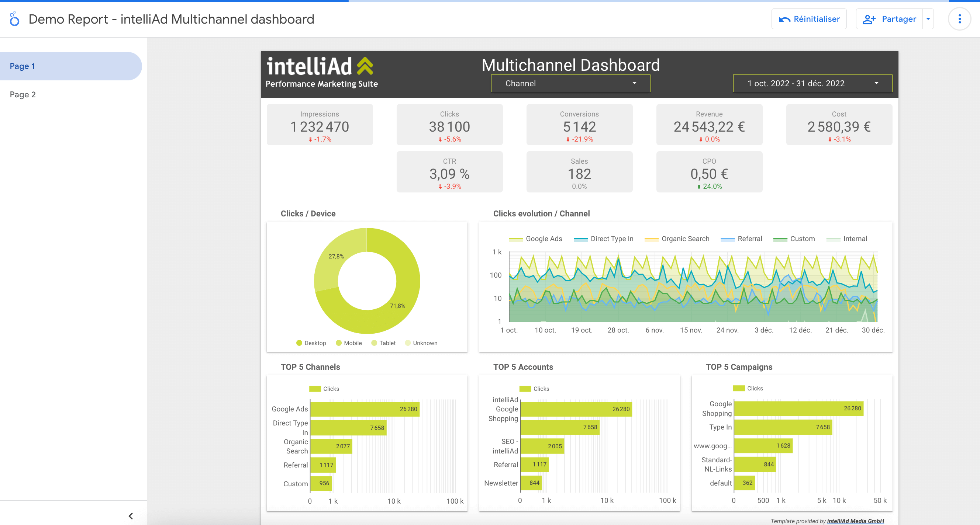Open the three-dot more options menu
This screenshot has width=980, height=525.
[959, 19]
